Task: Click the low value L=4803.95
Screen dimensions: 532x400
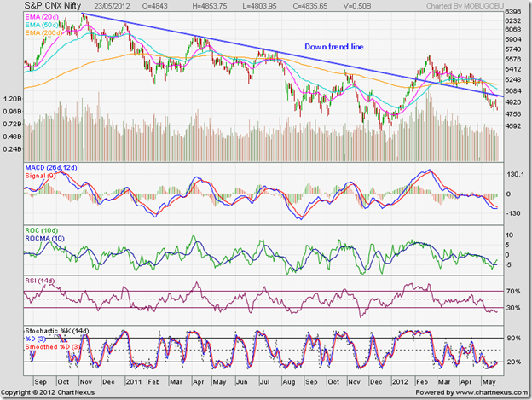Action: (x=259, y=6)
